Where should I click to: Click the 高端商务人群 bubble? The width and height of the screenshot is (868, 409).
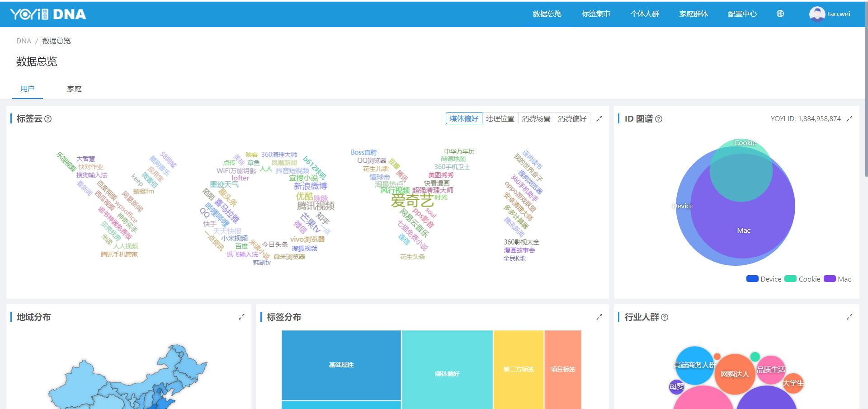[x=695, y=365]
